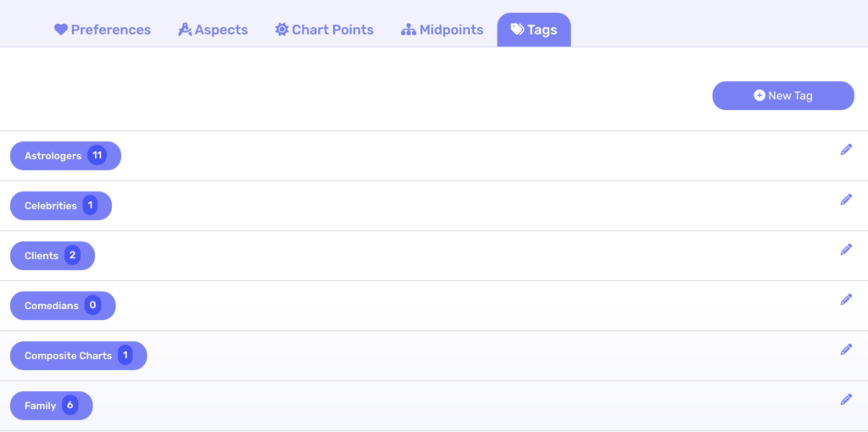Switch to the Aspects tab
Image resolution: width=868 pixels, height=432 pixels.
pyautogui.click(x=213, y=30)
